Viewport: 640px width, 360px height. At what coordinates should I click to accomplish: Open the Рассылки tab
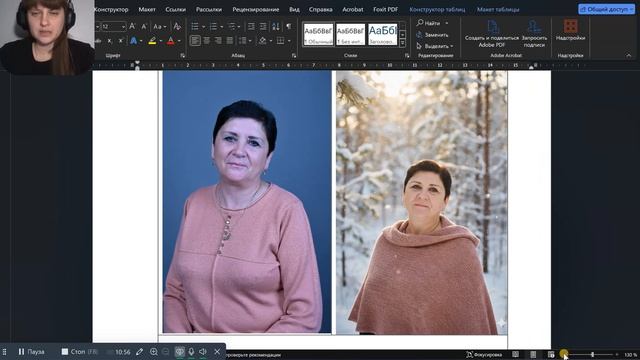[209, 9]
